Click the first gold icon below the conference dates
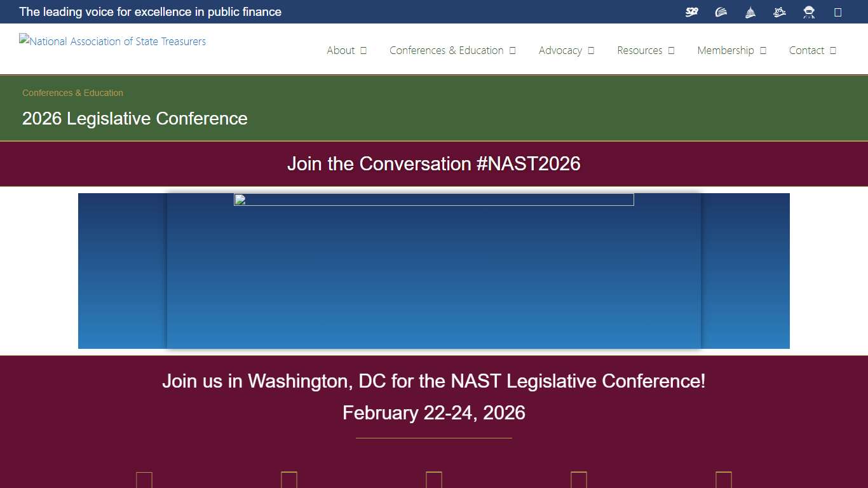The image size is (868, 488). tap(144, 480)
